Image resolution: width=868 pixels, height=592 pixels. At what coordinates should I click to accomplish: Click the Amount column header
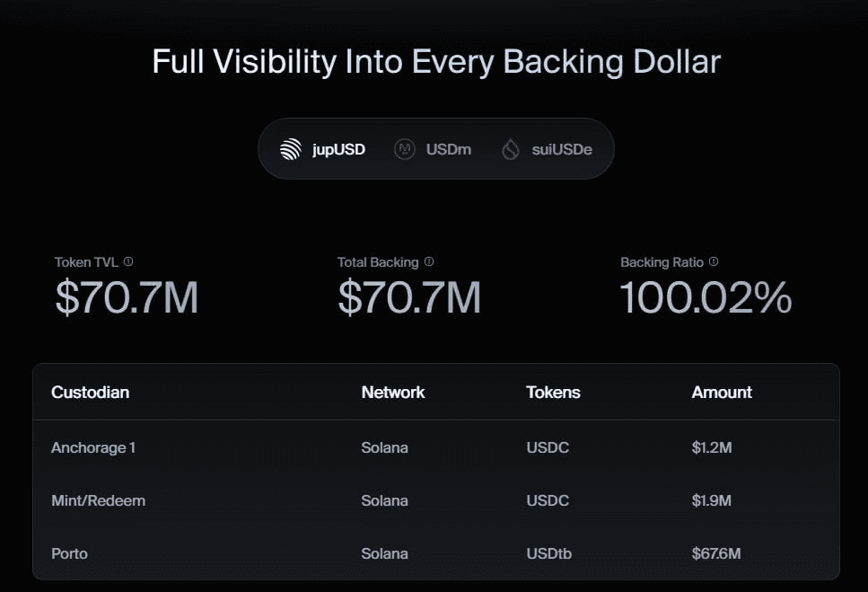[722, 393]
